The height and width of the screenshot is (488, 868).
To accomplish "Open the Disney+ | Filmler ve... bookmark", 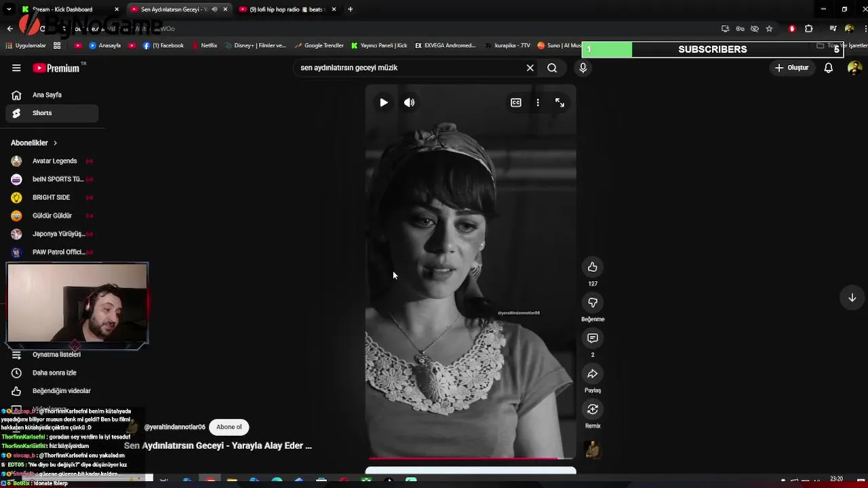I will pyautogui.click(x=255, y=45).
